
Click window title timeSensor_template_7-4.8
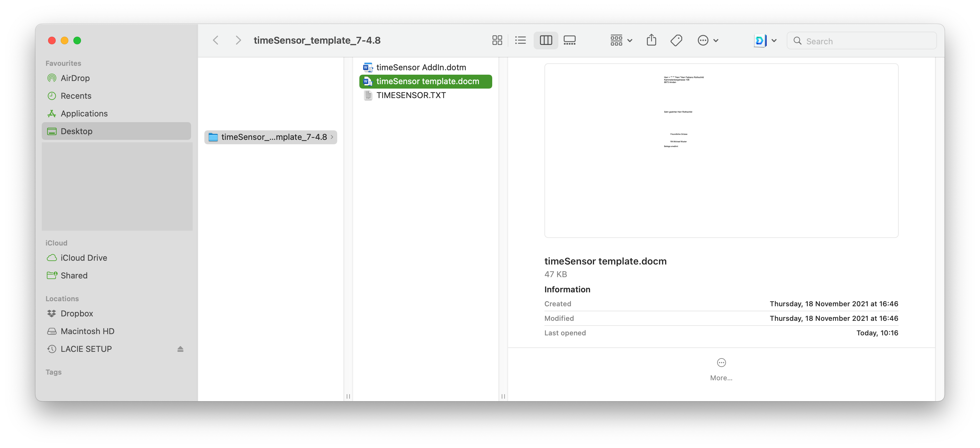317,40
